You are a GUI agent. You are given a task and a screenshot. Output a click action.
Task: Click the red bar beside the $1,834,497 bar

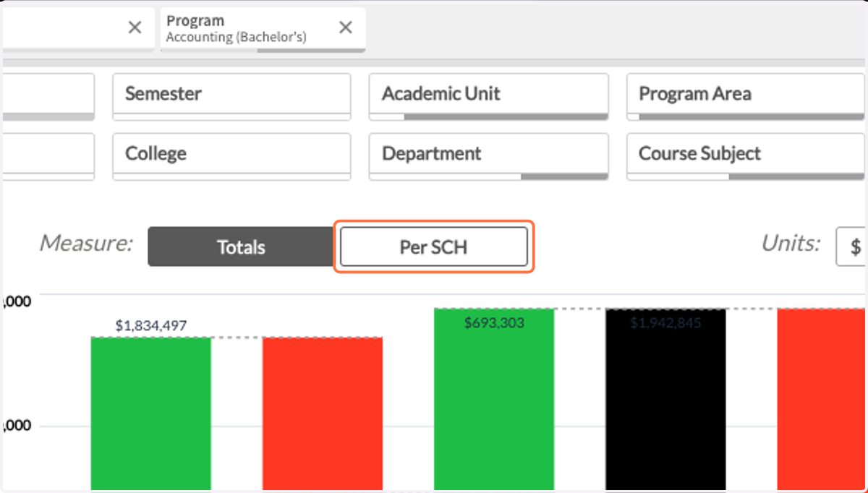323,414
